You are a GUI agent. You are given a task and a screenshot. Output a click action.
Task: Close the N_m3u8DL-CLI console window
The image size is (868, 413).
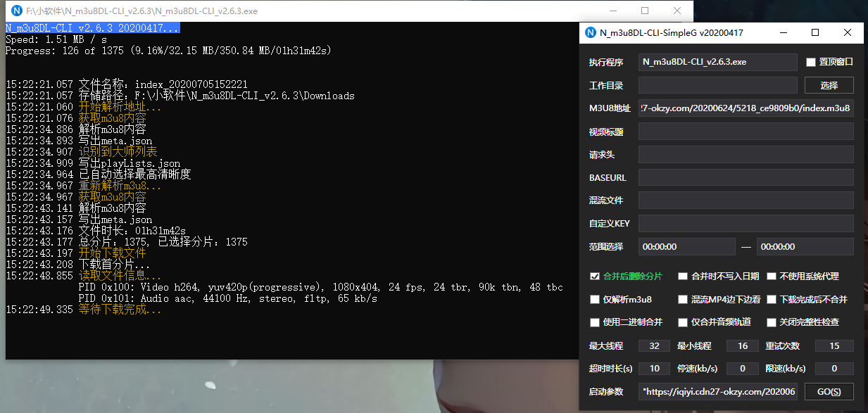tap(677, 11)
